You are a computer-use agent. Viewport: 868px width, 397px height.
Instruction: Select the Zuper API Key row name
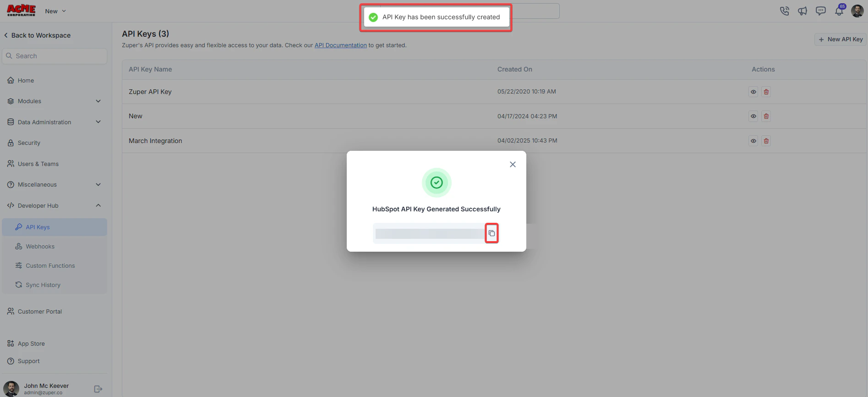150,92
